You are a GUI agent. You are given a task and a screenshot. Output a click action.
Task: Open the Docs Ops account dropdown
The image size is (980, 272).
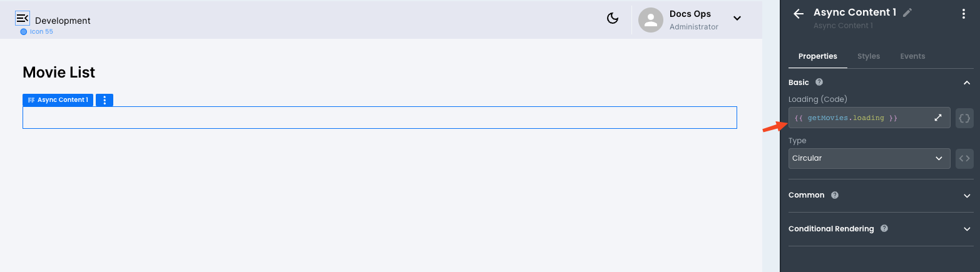click(737, 19)
